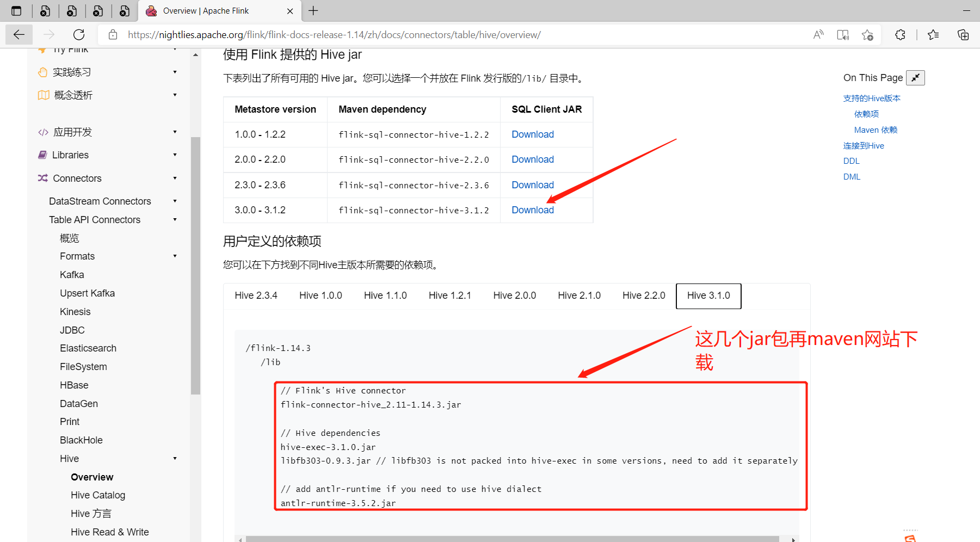The width and height of the screenshot is (980, 542).
Task: Click the 实践练习 hand icon
Action: tap(43, 72)
